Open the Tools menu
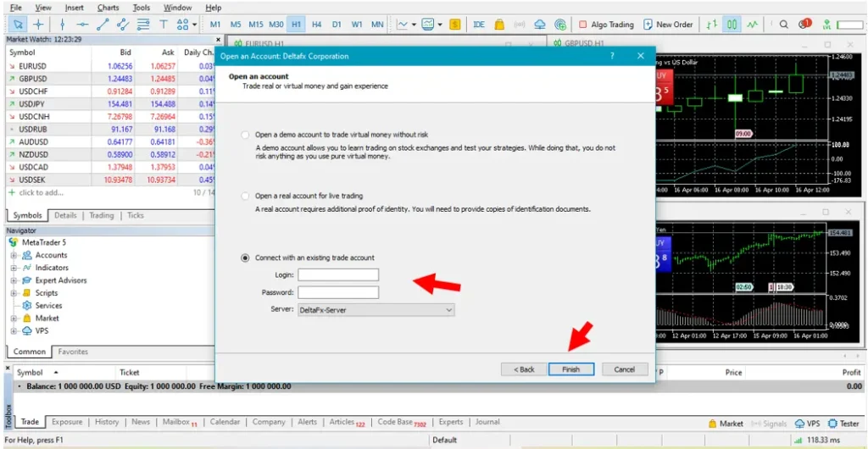This screenshot has height=449, width=868. coord(142,8)
